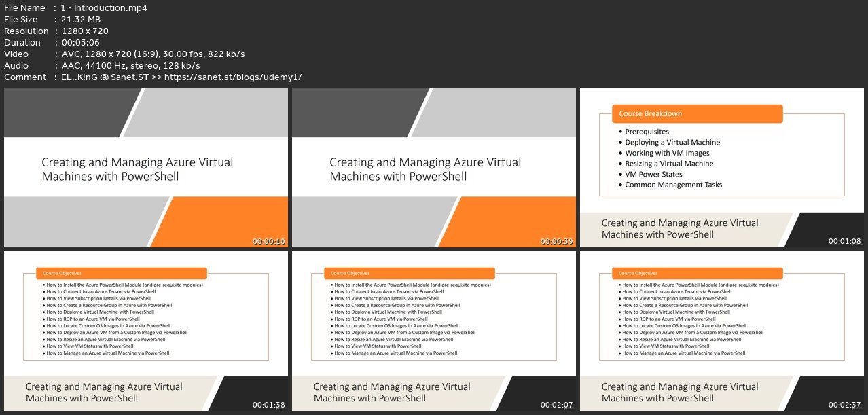Click 'AVC' codec text in Video row
Viewport: 868px width, 415px height.
tap(71, 54)
